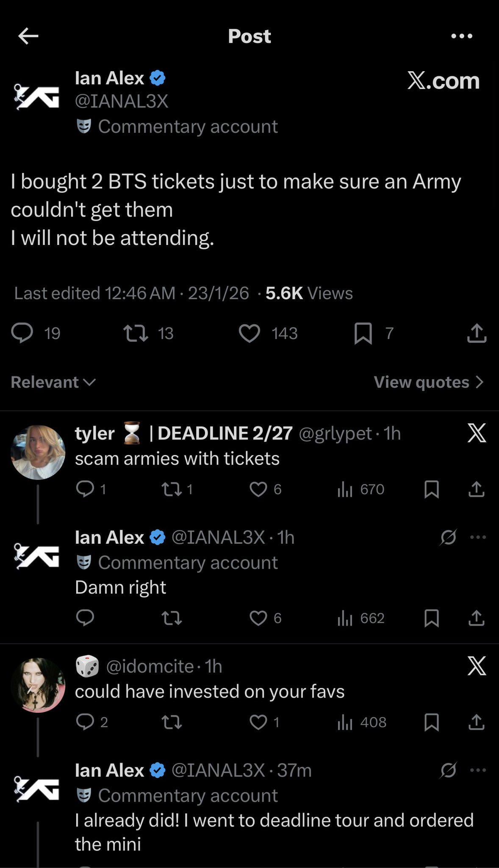Share the main post via share icon
The image size is (499, 868).
[x=477, y=333]
